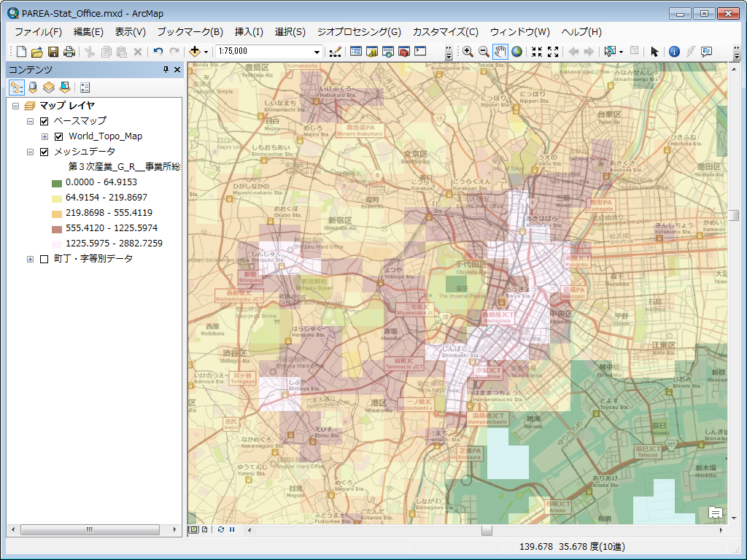Screen dimensions: 747x560
Task: Open a map document with the folder icon
Action: [37, 52]
